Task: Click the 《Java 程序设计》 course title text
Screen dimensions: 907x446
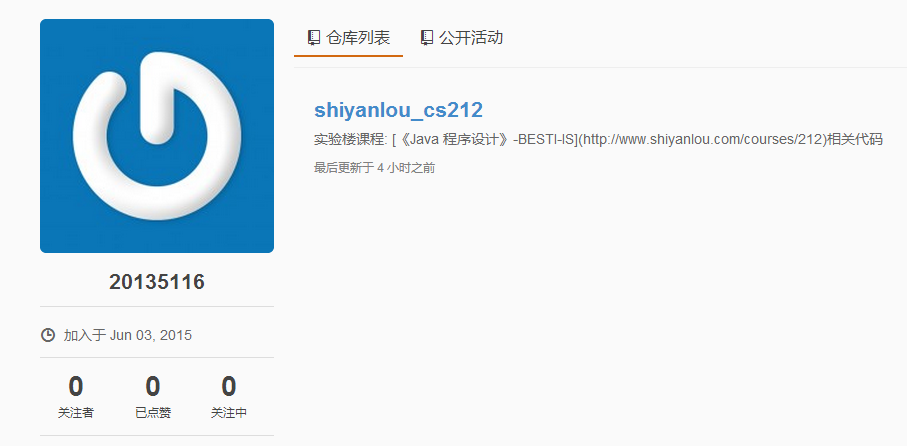Action: [454, 140]
